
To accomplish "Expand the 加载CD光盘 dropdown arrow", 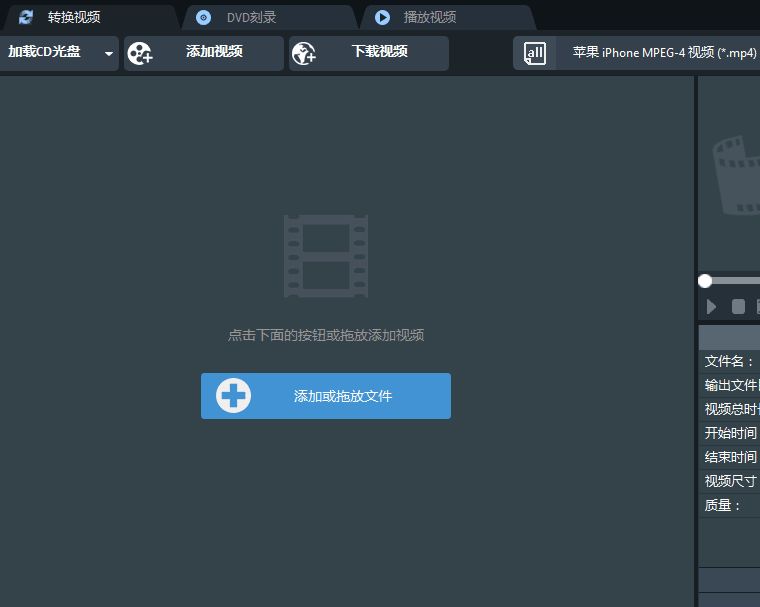I will tap(109, 53).
